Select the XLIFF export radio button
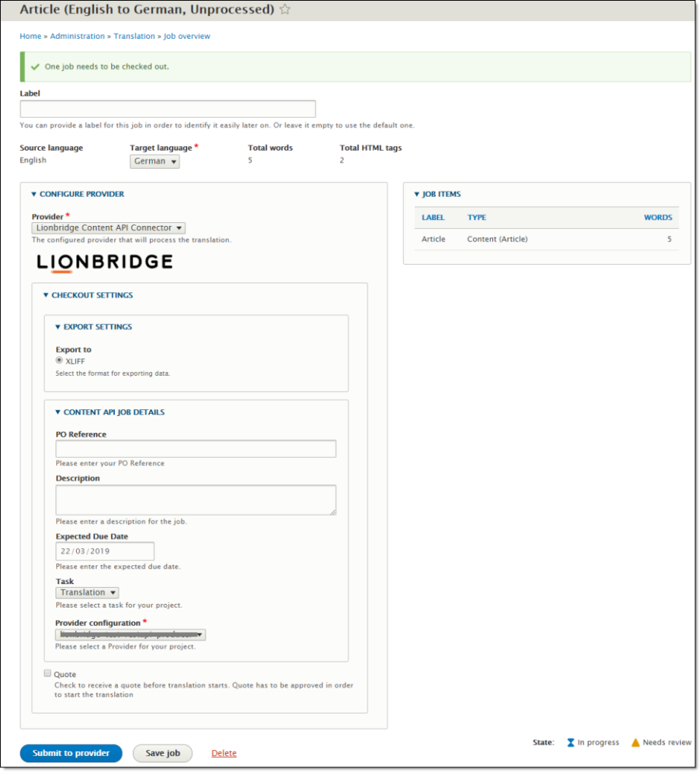 click(59, 361)
